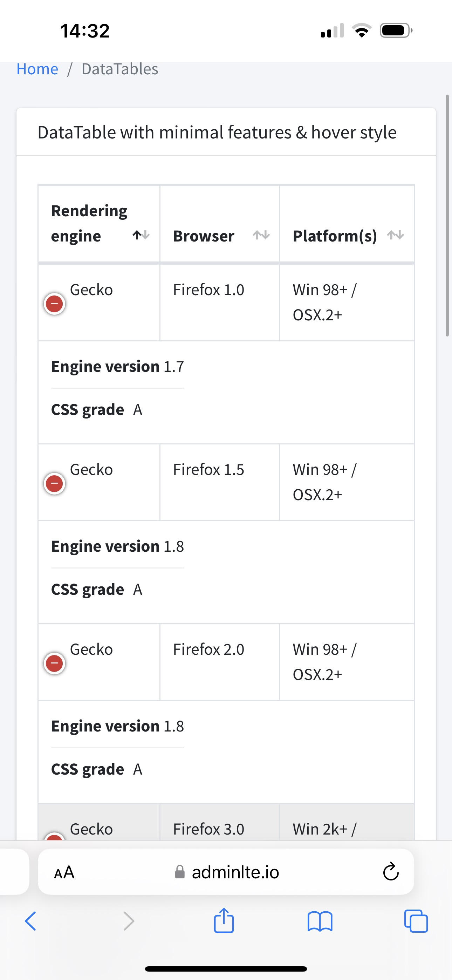The height and width of the screenshot is (980, 452).
Task: Tap the back navigation chevron
Action: click(x=31, y=921)
